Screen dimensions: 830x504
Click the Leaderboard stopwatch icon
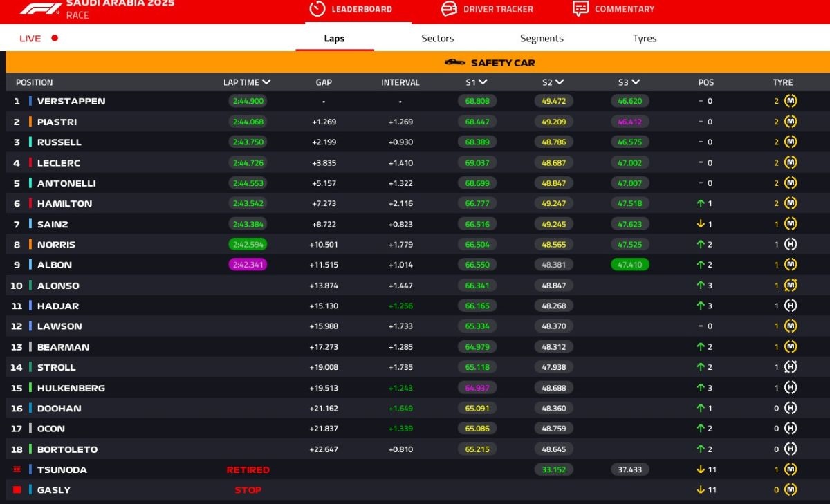click(317, 9)
